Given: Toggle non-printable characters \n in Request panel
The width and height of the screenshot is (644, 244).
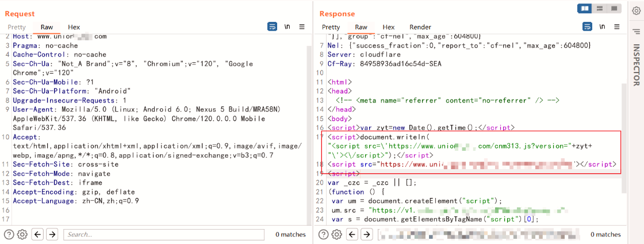Looking at the screenshot, I should (x=287, y=26).
